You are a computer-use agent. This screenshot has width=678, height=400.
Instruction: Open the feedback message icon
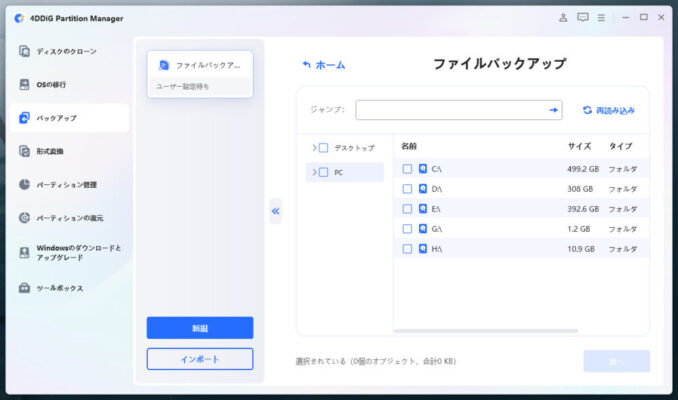pyautogui.click(x=582, y=18)
